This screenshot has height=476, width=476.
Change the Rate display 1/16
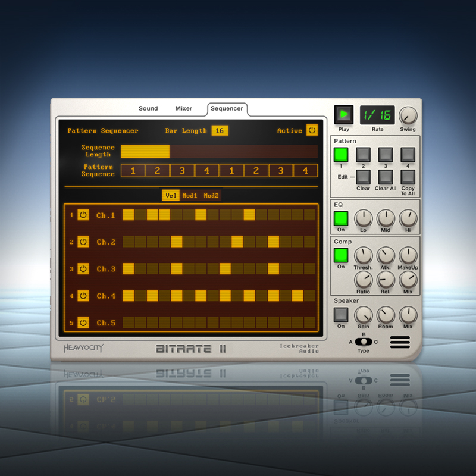tap(377, 115)
